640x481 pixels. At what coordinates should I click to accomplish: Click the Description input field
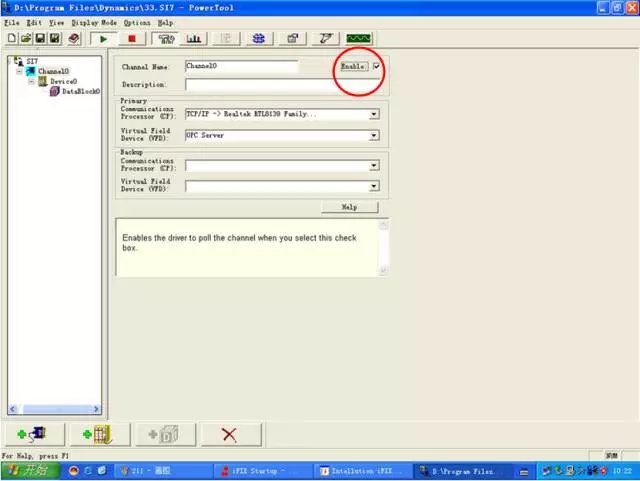pos(283,85)
